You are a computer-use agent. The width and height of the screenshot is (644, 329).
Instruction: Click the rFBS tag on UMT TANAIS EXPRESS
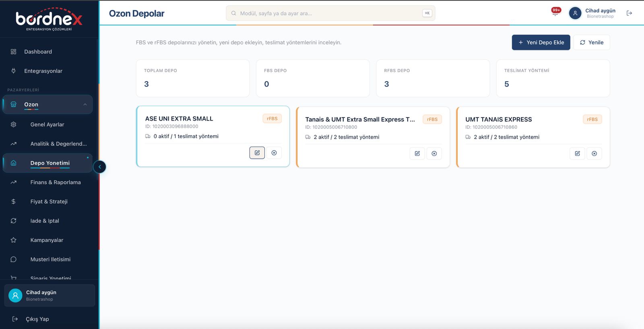point(592,119)
